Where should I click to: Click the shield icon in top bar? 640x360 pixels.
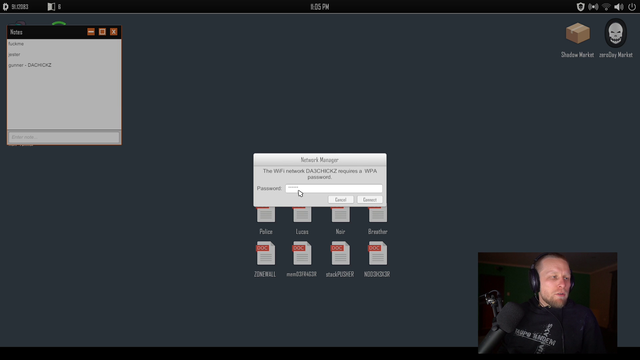(x=580, y=7)
